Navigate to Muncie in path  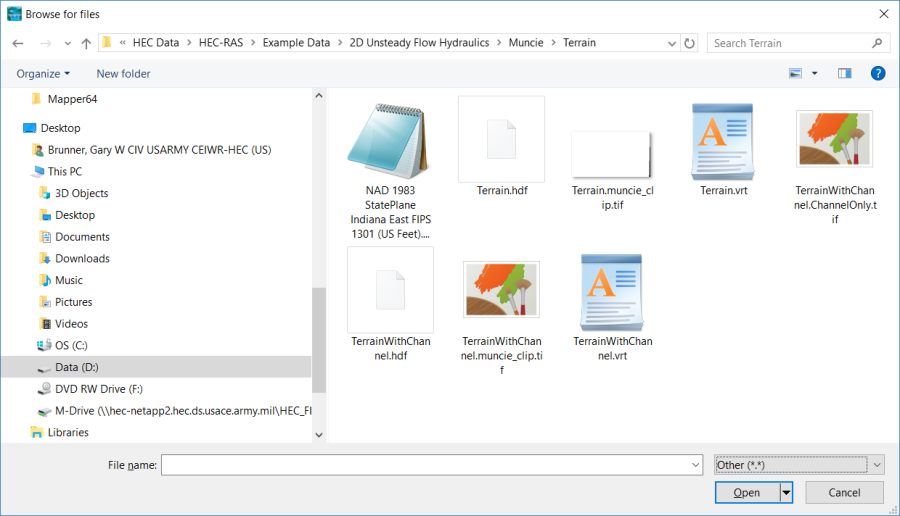[x=526, y=43]
